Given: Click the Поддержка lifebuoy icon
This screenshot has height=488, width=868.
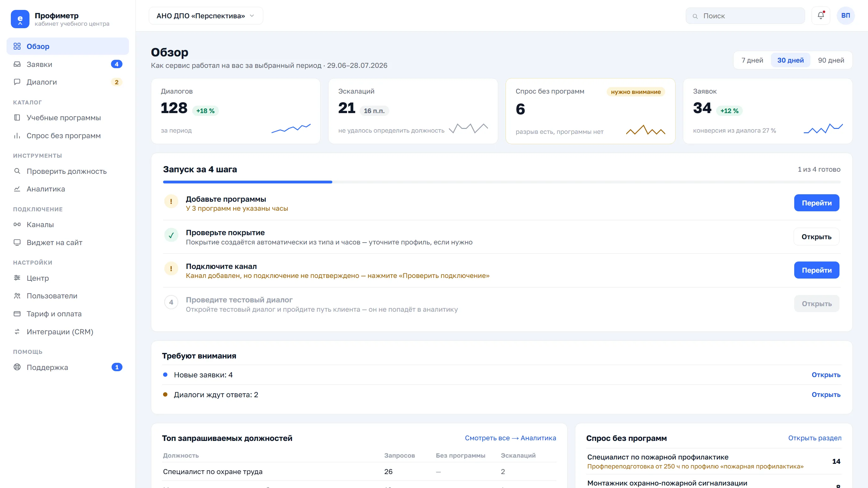Looking at the screenshot, I should click(17, 367).
